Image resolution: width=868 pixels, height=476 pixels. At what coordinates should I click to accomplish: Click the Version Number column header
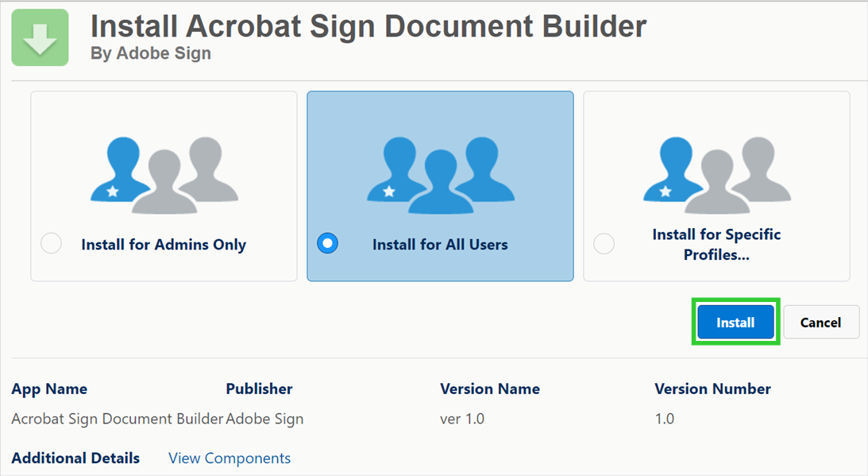click(x=712, y=389)
